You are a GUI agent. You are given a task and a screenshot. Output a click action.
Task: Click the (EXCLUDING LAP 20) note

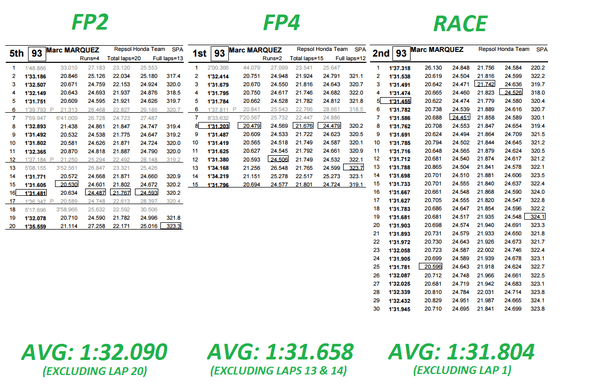pos(95,371)
